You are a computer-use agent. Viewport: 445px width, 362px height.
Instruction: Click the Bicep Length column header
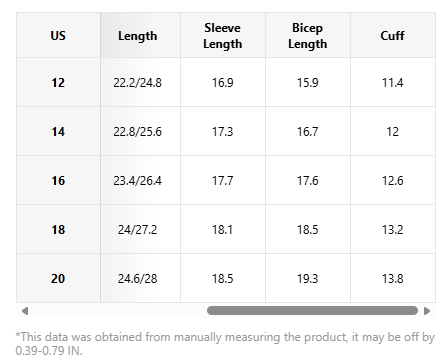308,35
